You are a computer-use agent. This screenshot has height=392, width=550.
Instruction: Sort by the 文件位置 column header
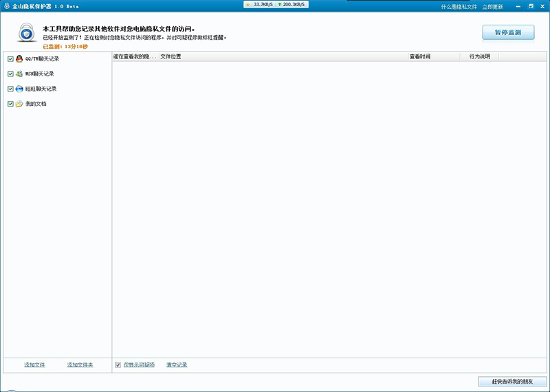284,56
